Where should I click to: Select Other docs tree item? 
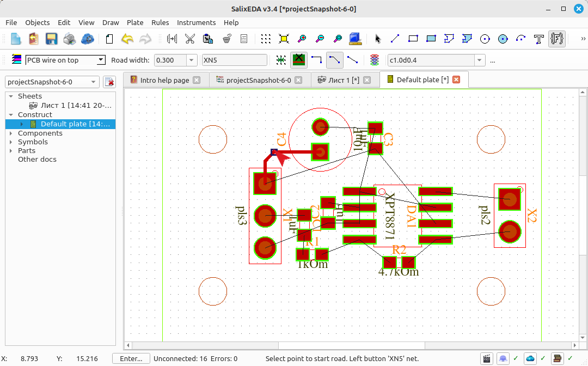[37, 160]
